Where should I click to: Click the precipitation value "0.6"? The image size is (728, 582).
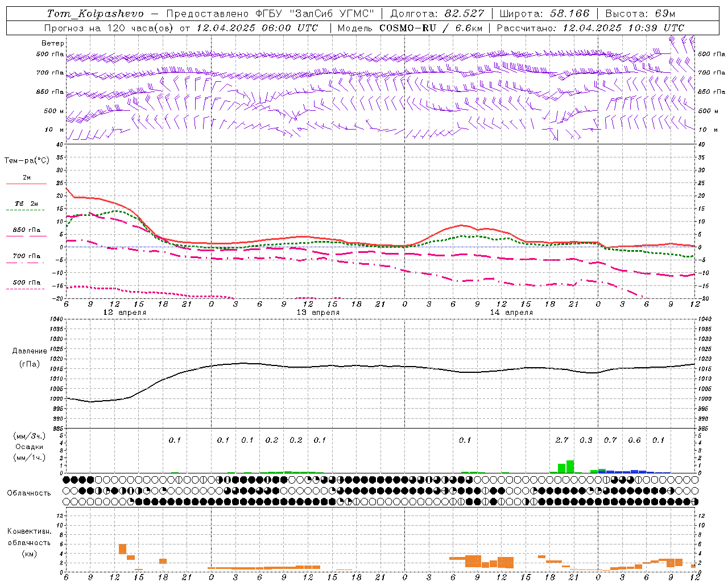pos(634,440)
